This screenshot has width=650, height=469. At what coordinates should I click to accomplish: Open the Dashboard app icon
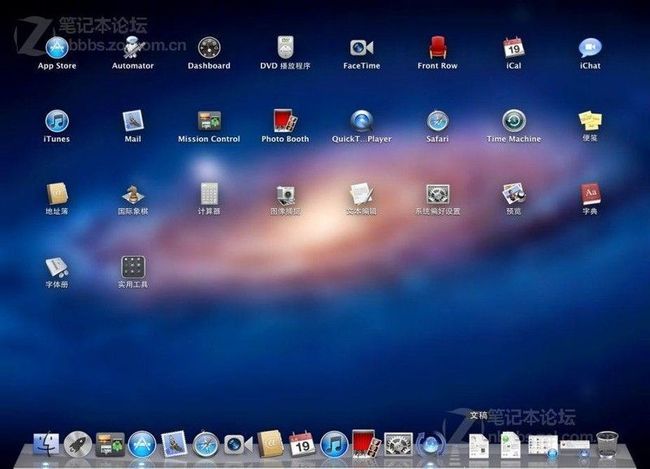[209, 47]
